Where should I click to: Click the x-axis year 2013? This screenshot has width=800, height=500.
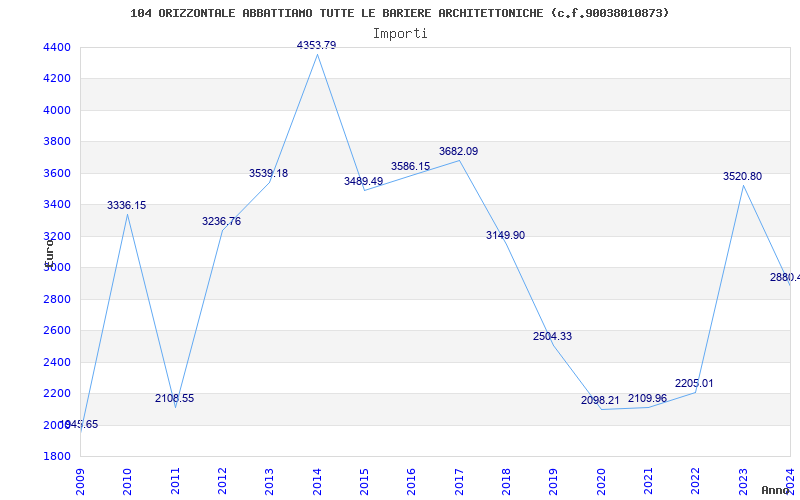(x=269, y=481)
